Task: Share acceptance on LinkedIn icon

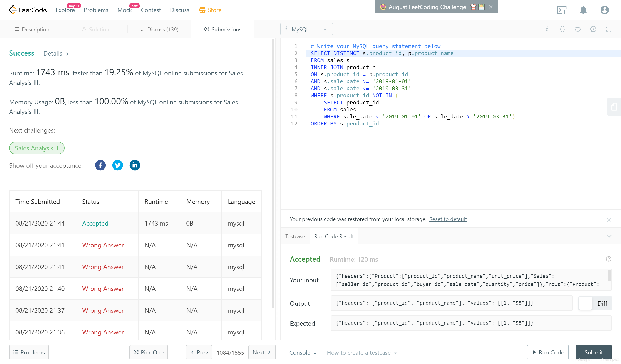Action: pyautogui.click(x=135, y=165)
